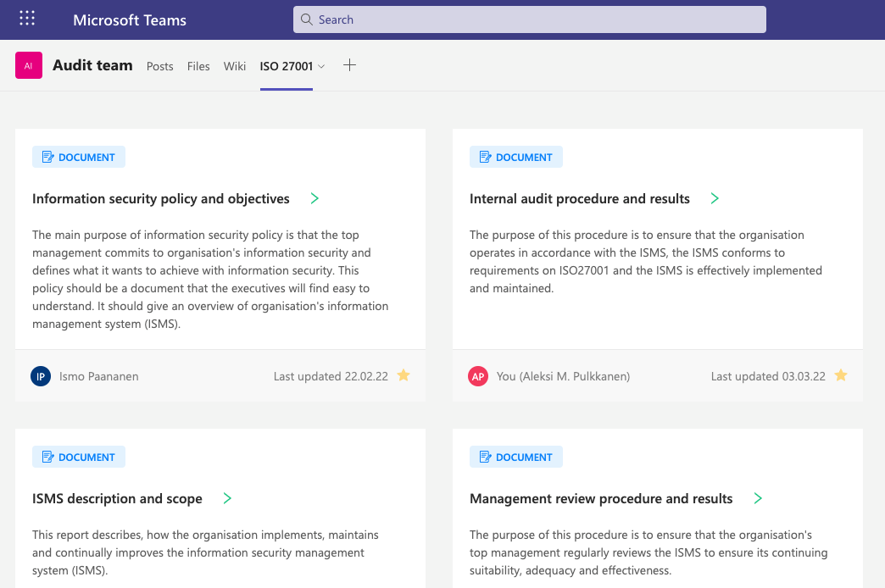Open ISMS description and scope title
Screen dimensions: 885x588
click(x=117, y=499)
